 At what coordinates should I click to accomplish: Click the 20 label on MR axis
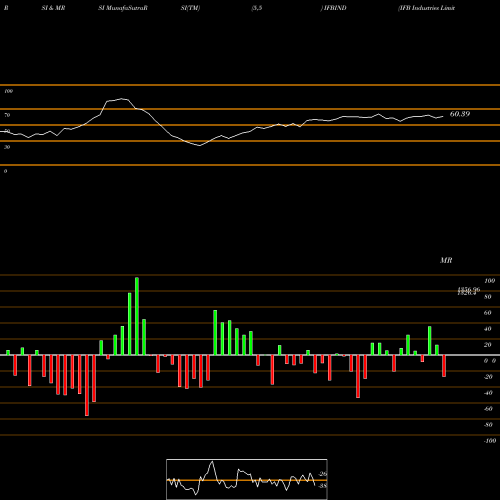coord(488,345)
